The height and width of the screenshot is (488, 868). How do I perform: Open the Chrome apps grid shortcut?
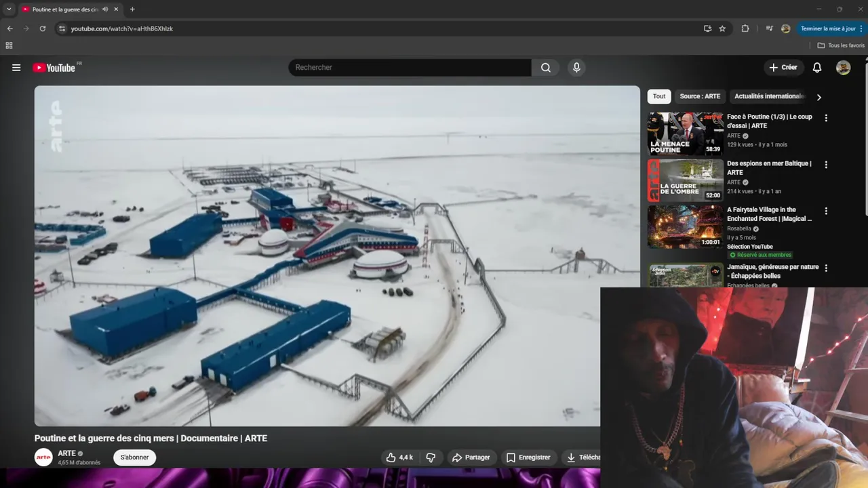(9, 45)
